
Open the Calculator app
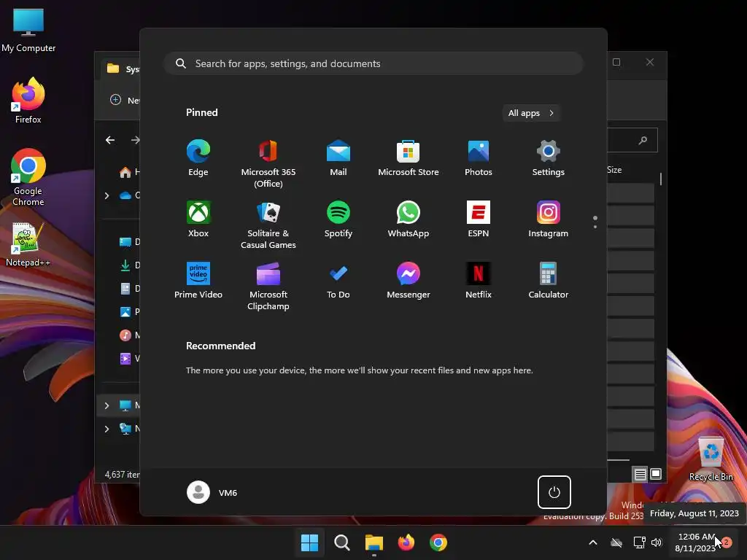click(549, 281)
